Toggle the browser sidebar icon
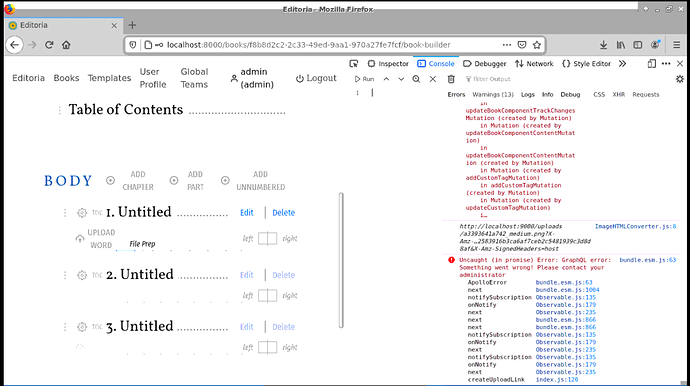The height and width of the screenshot is (386, 690). [638, 45]
